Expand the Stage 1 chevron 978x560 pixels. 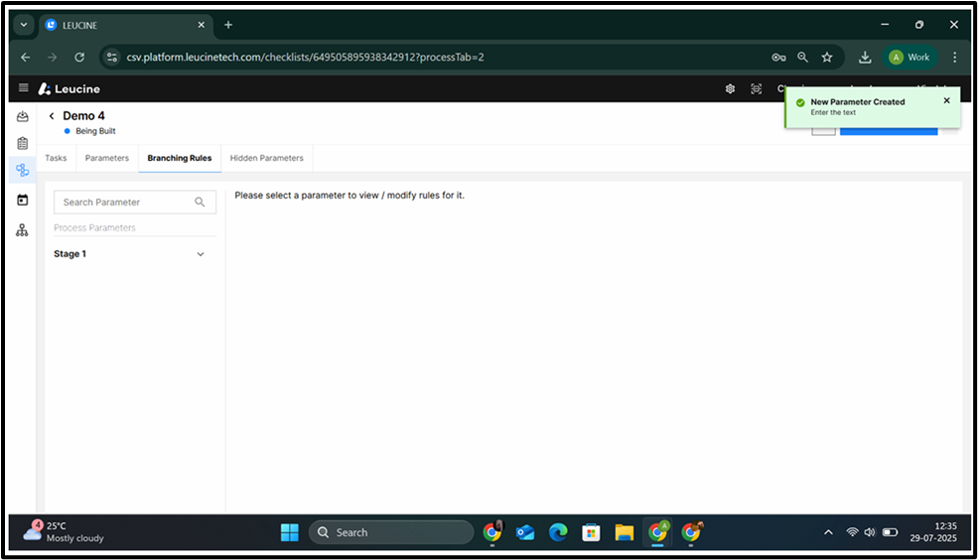(x=201, y=254)
